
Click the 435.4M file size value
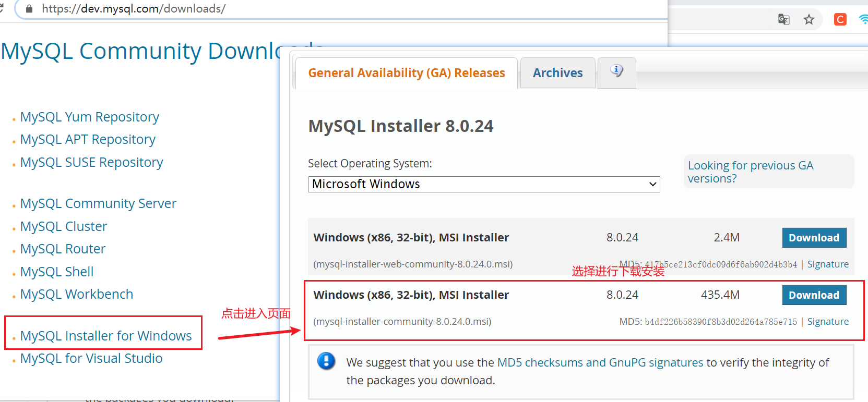pos(720,295)
